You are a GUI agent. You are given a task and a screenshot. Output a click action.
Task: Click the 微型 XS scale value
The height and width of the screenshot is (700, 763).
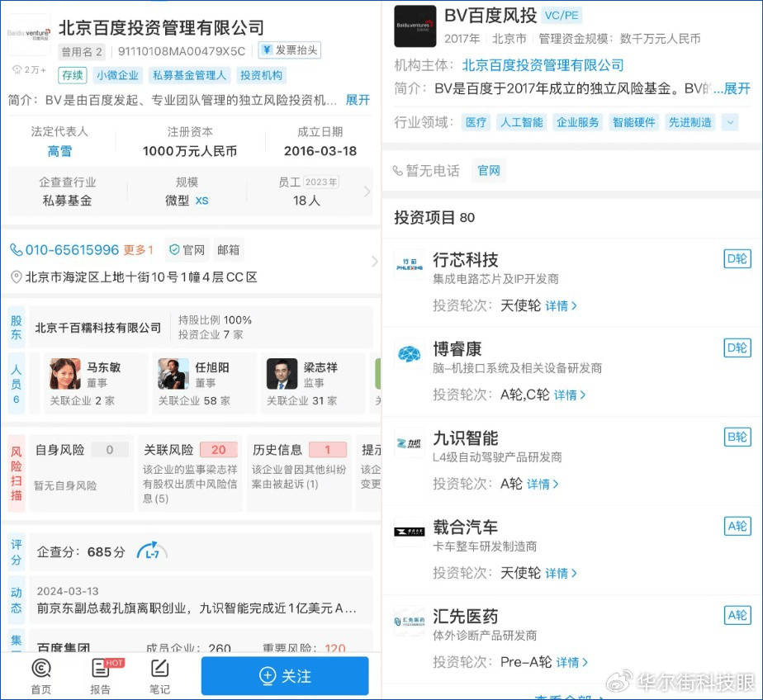[187, 201]
